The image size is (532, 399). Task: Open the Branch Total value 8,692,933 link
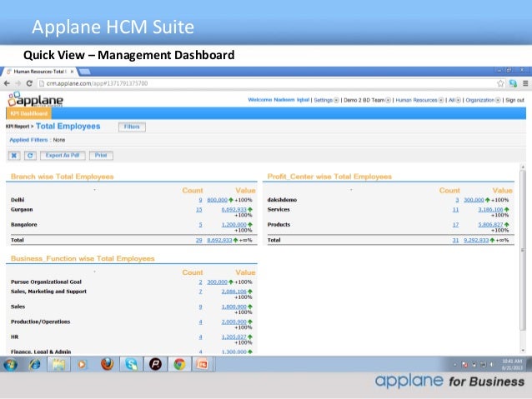point(219,240)
